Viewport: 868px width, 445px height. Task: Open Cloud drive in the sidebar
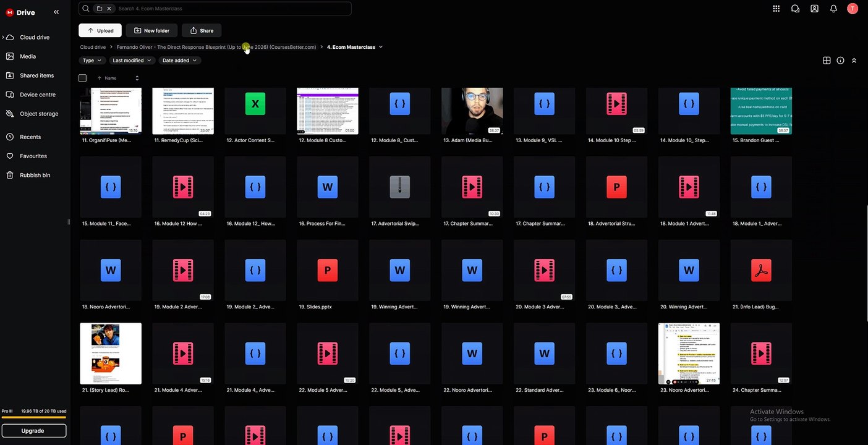pyautogui.click(x=35, y=37)
